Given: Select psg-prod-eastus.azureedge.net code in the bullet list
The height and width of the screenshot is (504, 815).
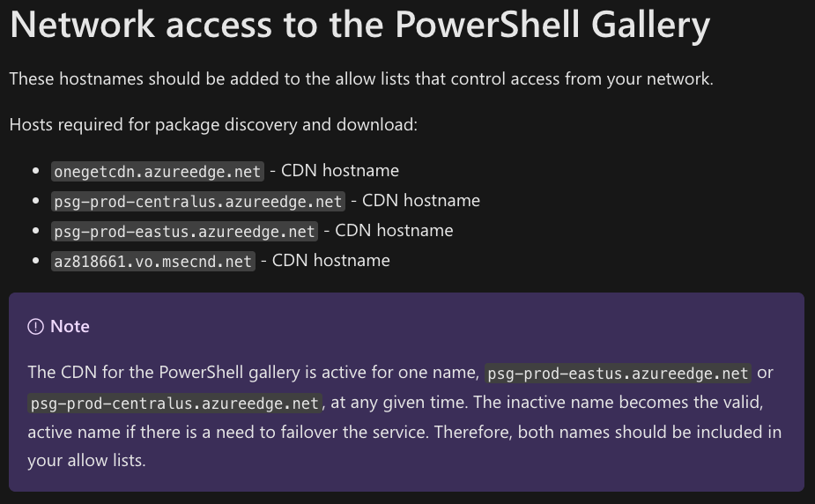Looking at the screenshot, I should (x=184, y=231).
